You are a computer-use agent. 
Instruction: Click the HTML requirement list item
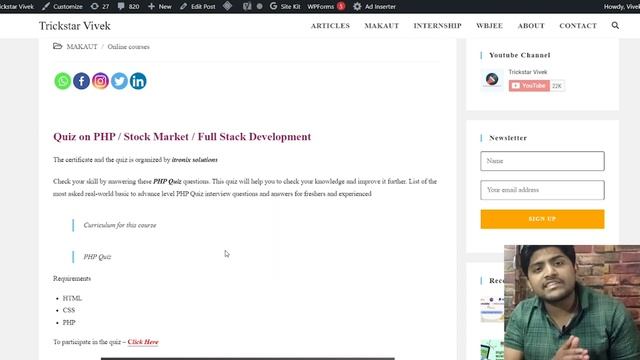point(72,298)
